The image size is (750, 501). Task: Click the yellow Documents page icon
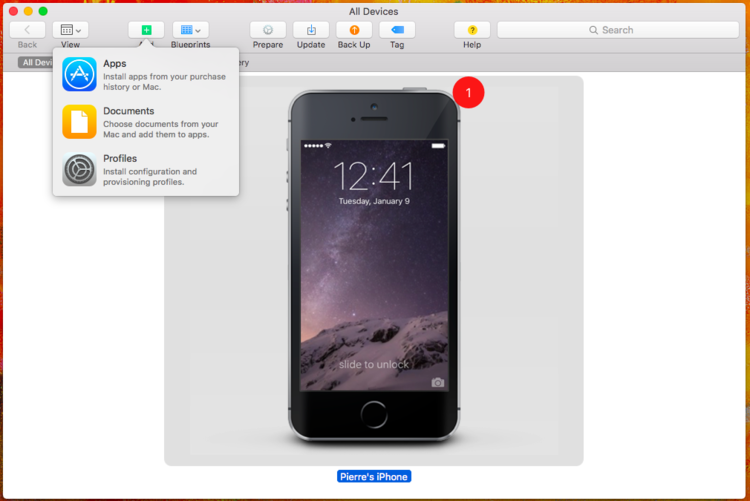79,122
